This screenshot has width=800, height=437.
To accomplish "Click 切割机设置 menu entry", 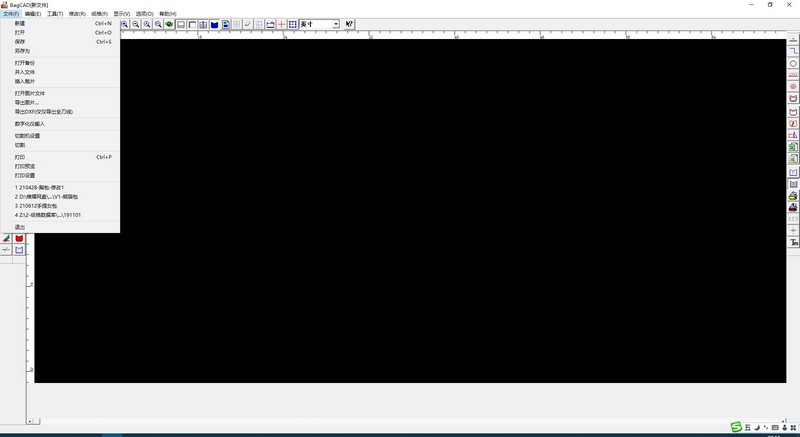I will click(28, 136).
